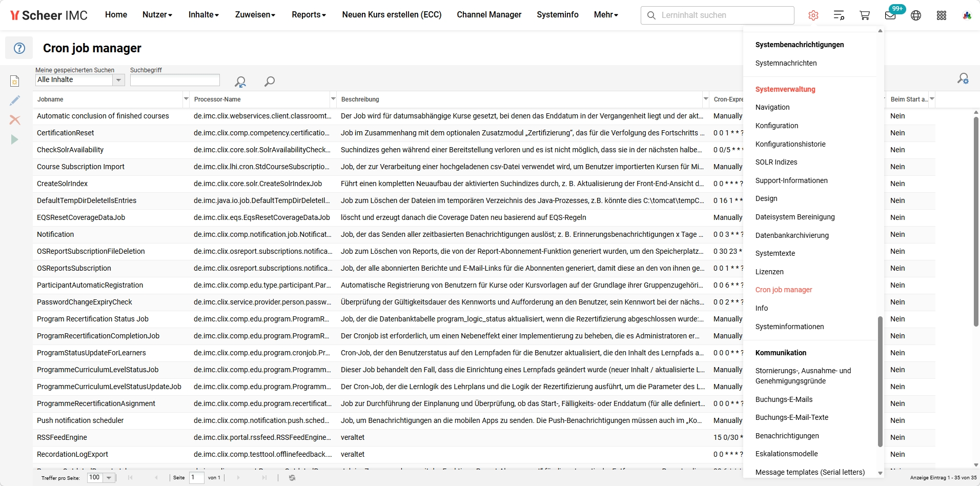Click the settings panel vertical scrollbar
The height and width of the screenshot is (486, 980).
click(x=880, y=381)
